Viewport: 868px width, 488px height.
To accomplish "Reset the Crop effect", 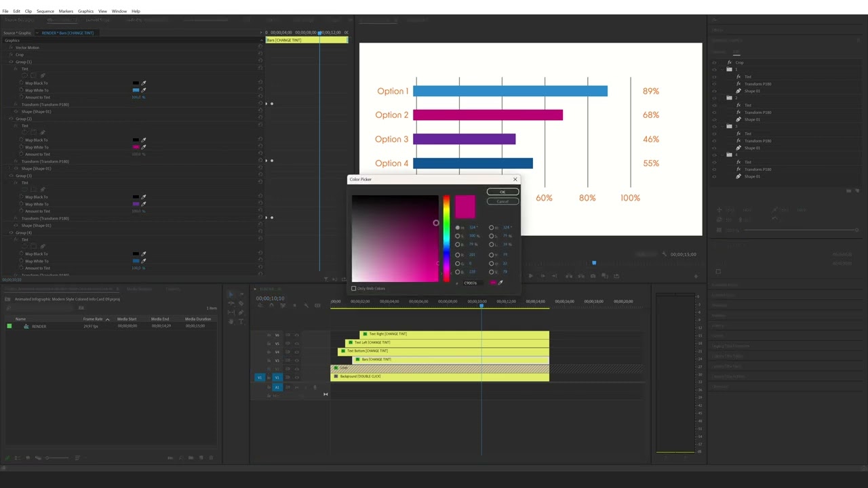I will (x=260, y=55).
